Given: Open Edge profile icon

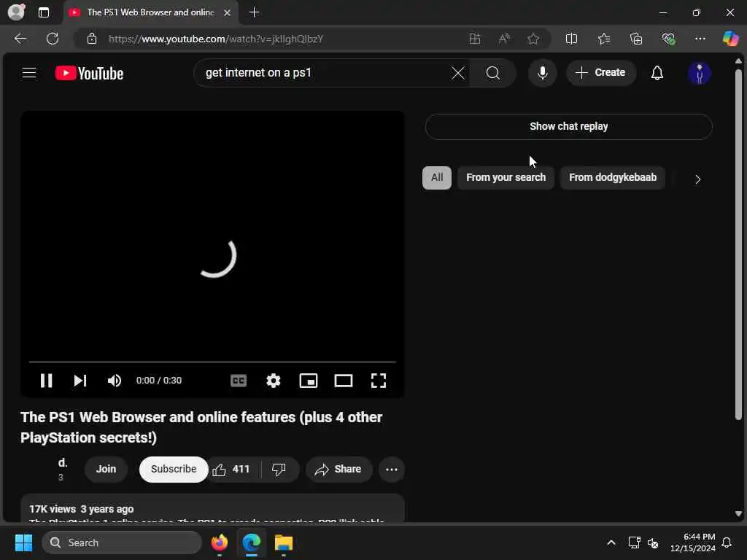Looking at the screenshot, I should [x=17, y=12].
